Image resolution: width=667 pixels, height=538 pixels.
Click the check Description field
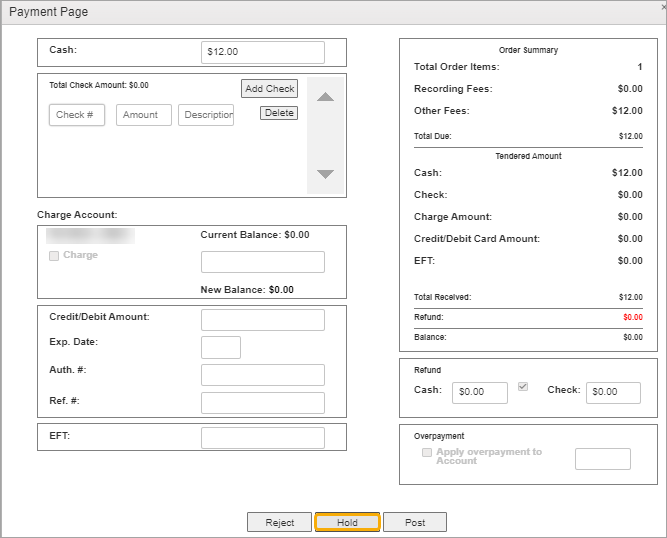point(206,115)
